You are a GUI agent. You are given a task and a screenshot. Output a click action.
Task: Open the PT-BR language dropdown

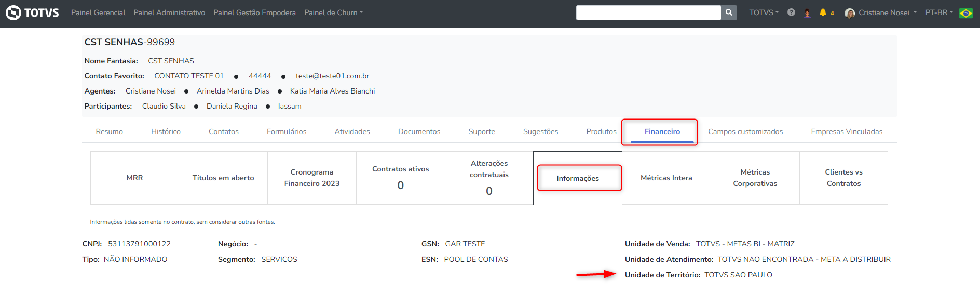pyautogui.click(x=939, y=12)
